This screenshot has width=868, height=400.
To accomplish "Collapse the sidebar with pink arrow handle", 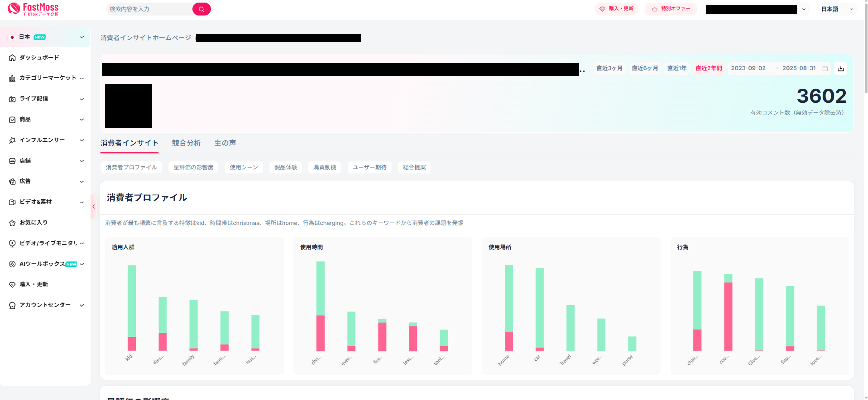I will pyautogui.click(x=93, y=206).
